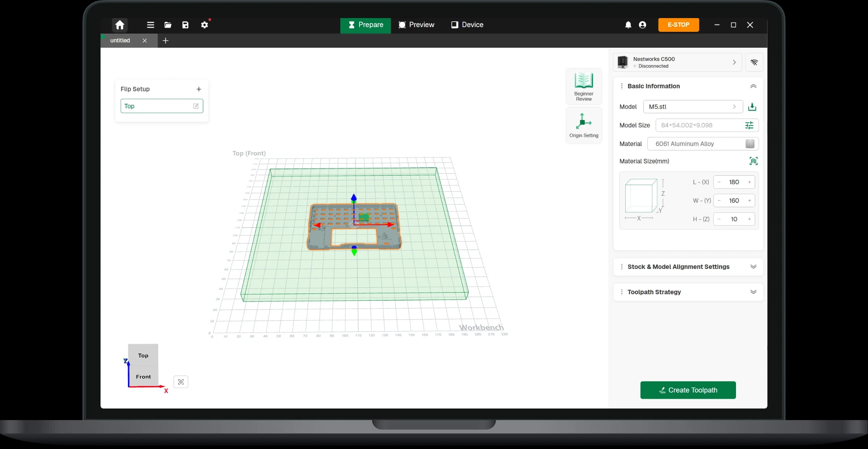This screenshot has height=449, width=868.
Task: Decrease the W-(Y) value
Action: click(x=719, y=200)
